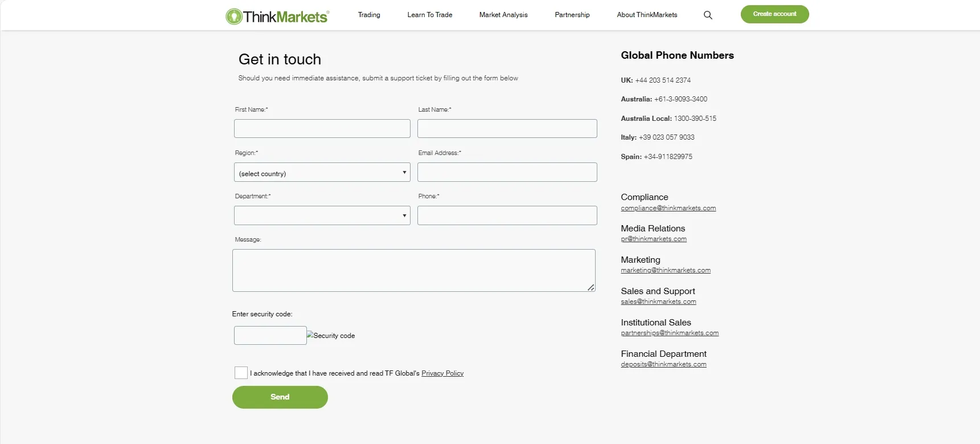Click the ThinkMarkets logo

point(277,16)
